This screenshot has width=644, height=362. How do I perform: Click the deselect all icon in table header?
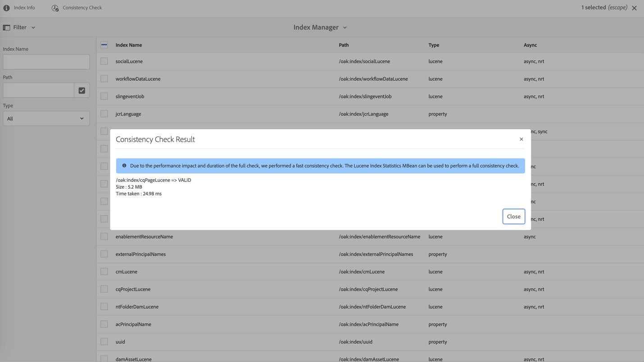tap(104, 45)
